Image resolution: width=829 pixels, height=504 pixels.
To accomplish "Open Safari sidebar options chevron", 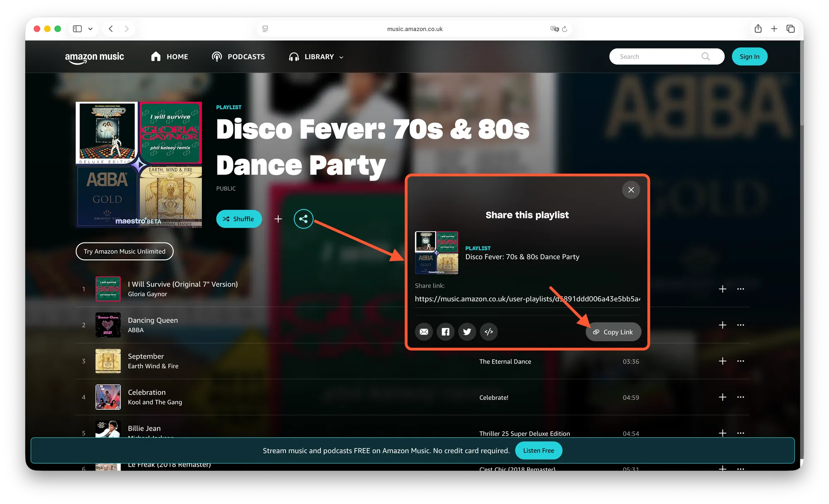I will click(x=90, y=29).
